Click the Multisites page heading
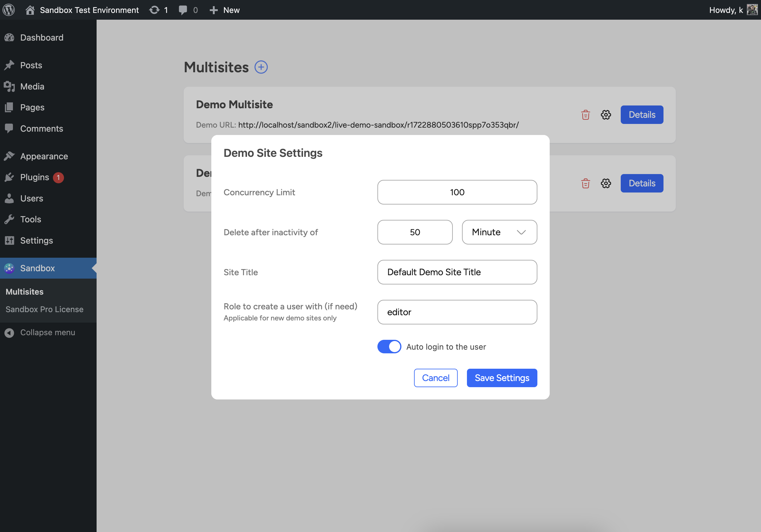Screen dimensions: 761x532 point(216,67)
